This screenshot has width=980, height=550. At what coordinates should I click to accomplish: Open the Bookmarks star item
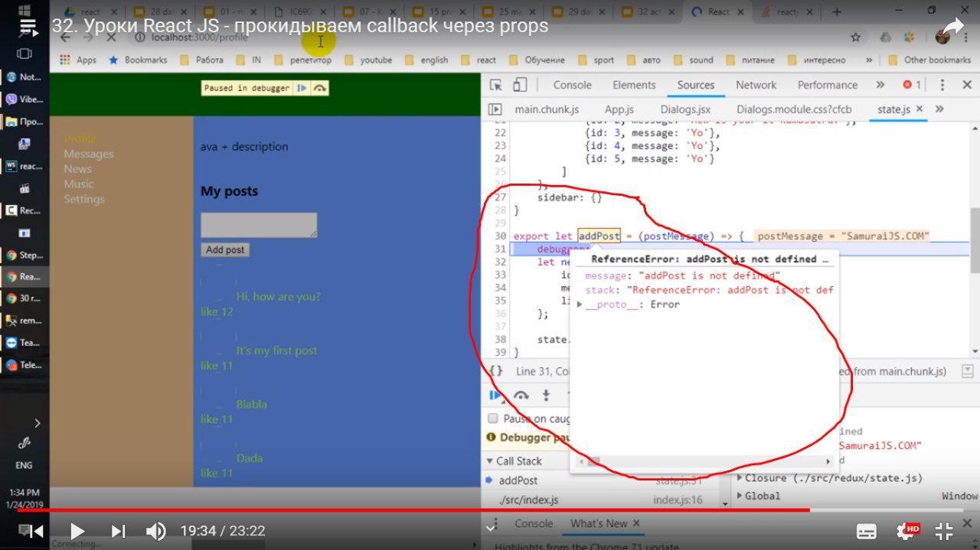(x=138, y=60)
